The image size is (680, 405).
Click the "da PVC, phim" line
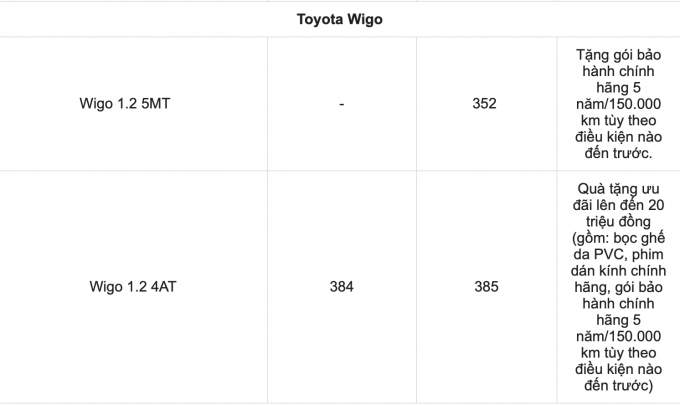coord(614,254)
